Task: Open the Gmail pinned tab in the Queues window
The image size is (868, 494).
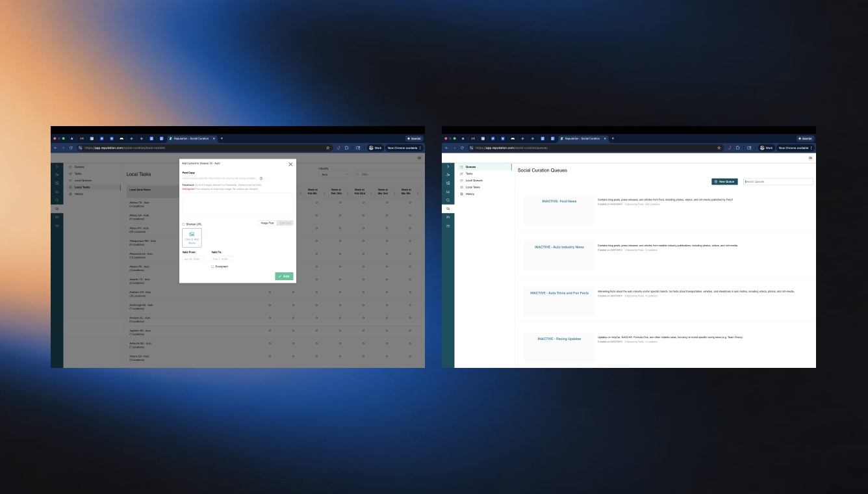Action: tap(473, 138)
